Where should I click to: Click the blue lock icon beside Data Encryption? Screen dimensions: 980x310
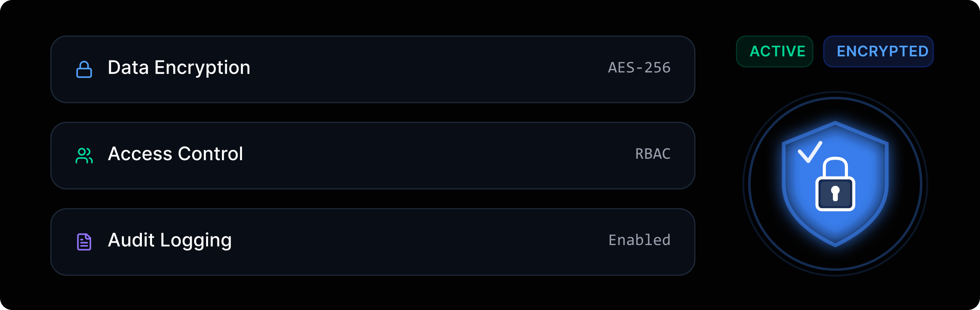point(84,69)
